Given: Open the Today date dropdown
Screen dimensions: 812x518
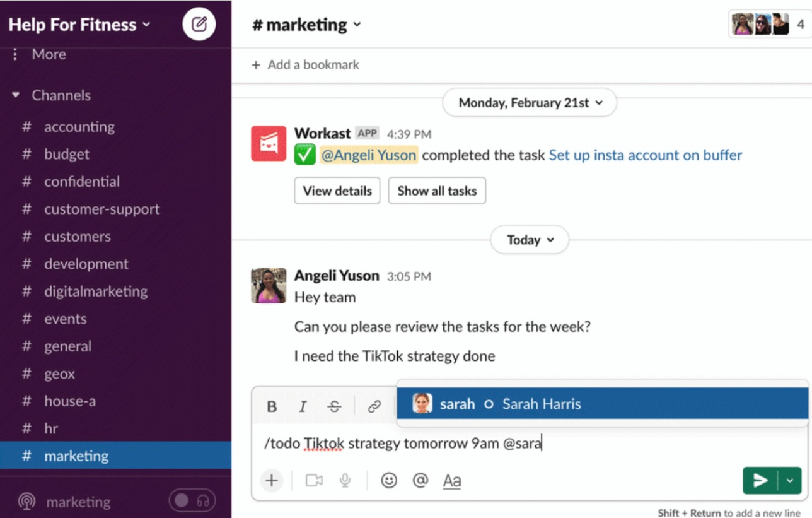Looking at the screenshot, I should tap(529, 240).
